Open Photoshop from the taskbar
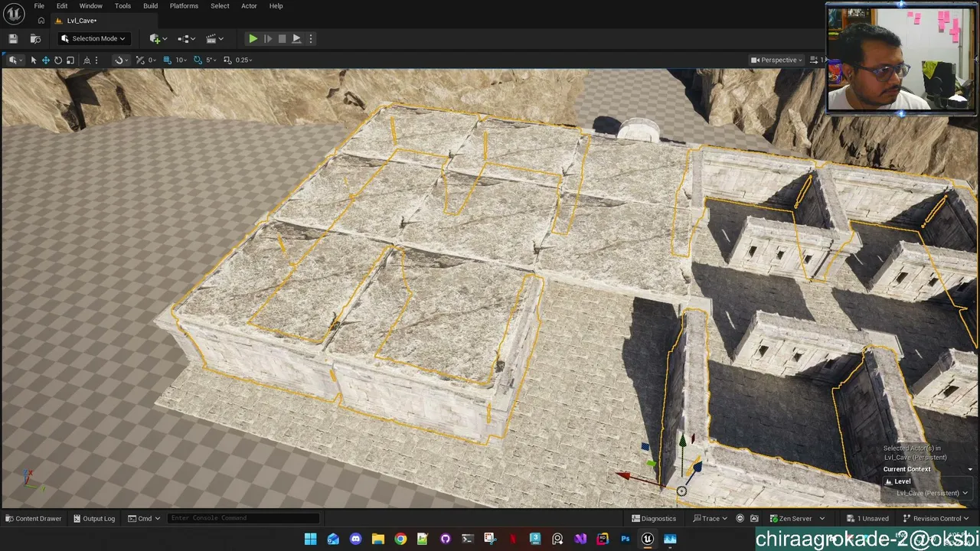The image size is (980, 551). pos(625,540)
